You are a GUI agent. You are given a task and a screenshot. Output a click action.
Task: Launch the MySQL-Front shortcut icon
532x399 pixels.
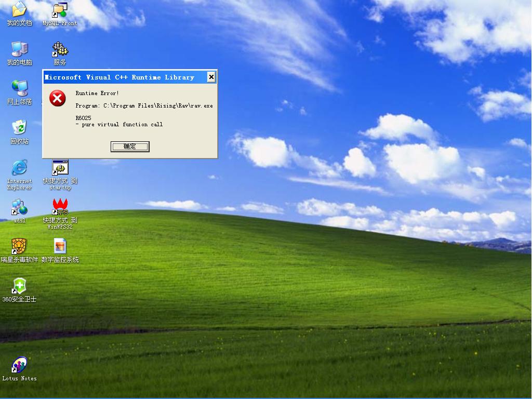(60, 10)
